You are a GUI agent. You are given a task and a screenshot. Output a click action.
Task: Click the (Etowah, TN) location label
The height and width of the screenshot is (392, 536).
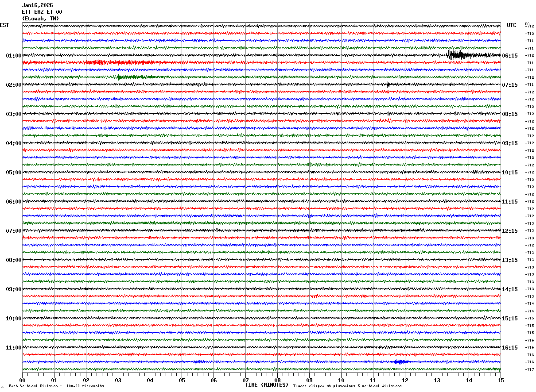coord(40,19)
